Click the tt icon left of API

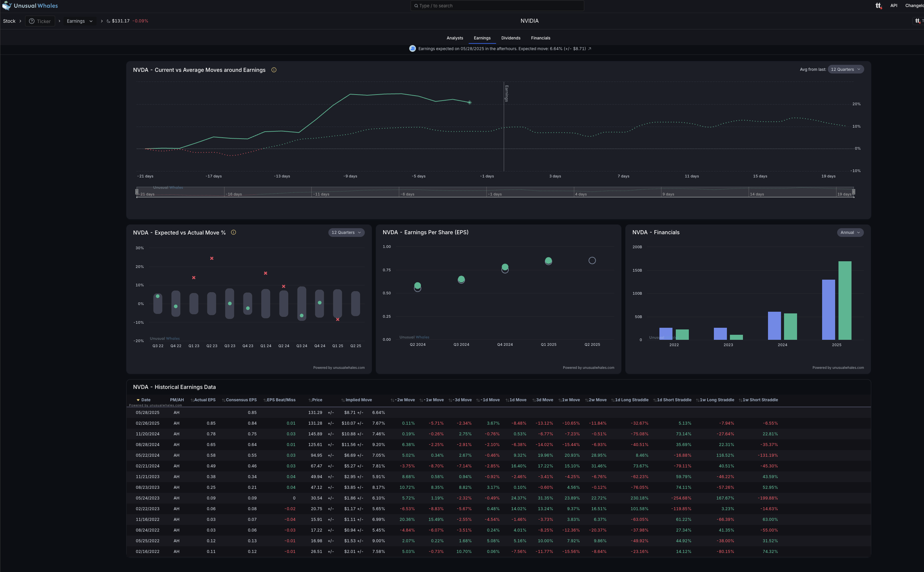click(x=878, y=6)
